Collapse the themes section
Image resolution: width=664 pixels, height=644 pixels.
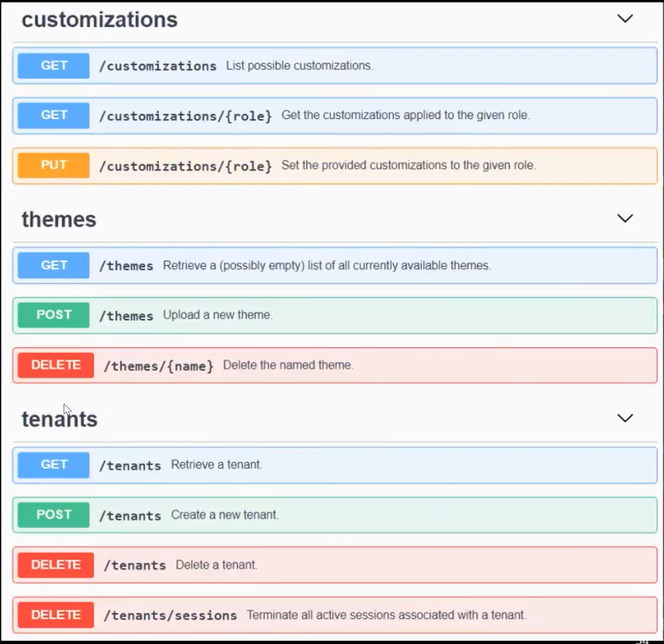click(625, 218)
